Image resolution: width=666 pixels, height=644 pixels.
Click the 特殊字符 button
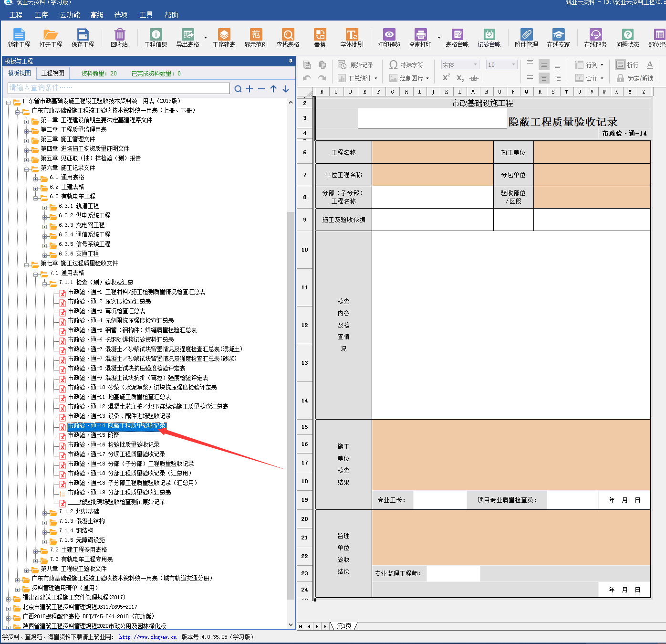tap(406, 65)
